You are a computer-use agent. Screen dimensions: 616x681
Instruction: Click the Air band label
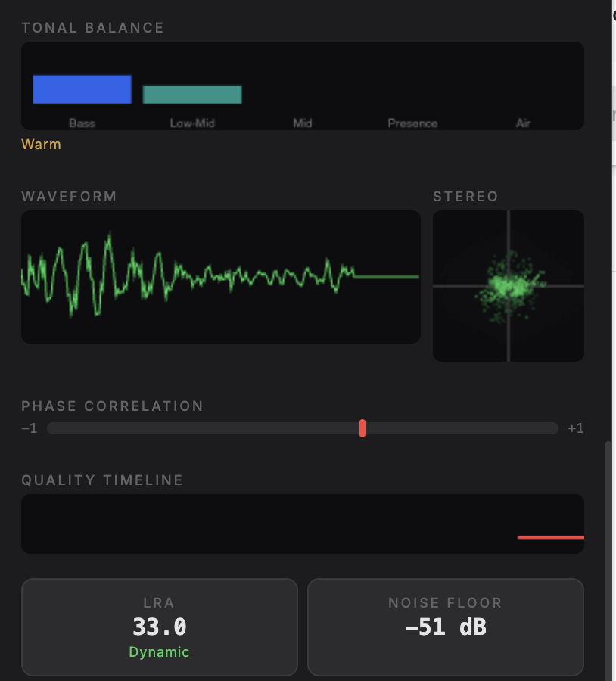click(523, 123)
